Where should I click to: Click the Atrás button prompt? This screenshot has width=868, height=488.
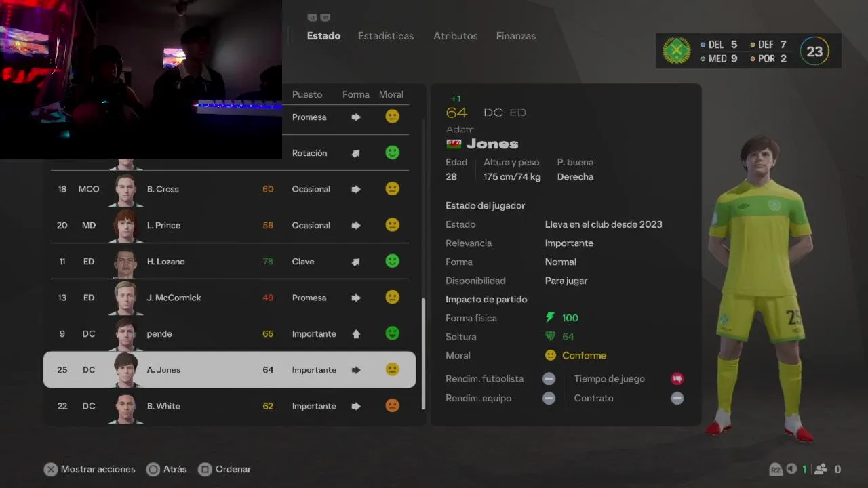click(167, 469)
